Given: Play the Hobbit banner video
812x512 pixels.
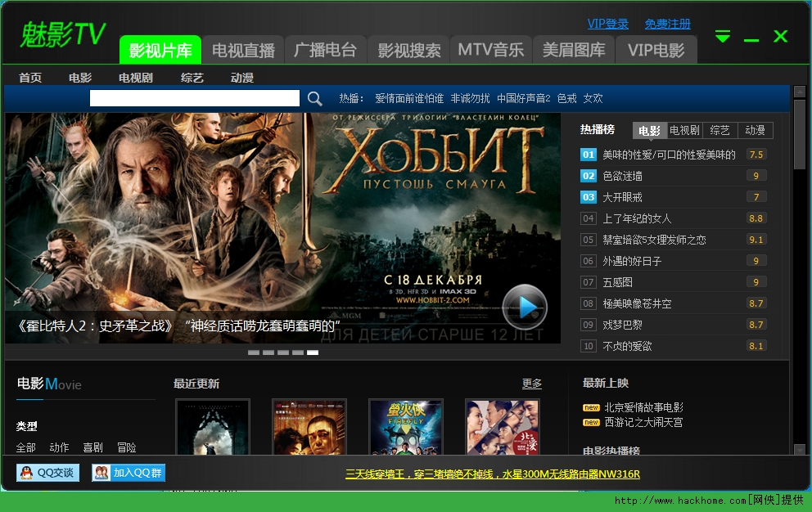Looking at the screenshot, I should [x=525, y=307].
